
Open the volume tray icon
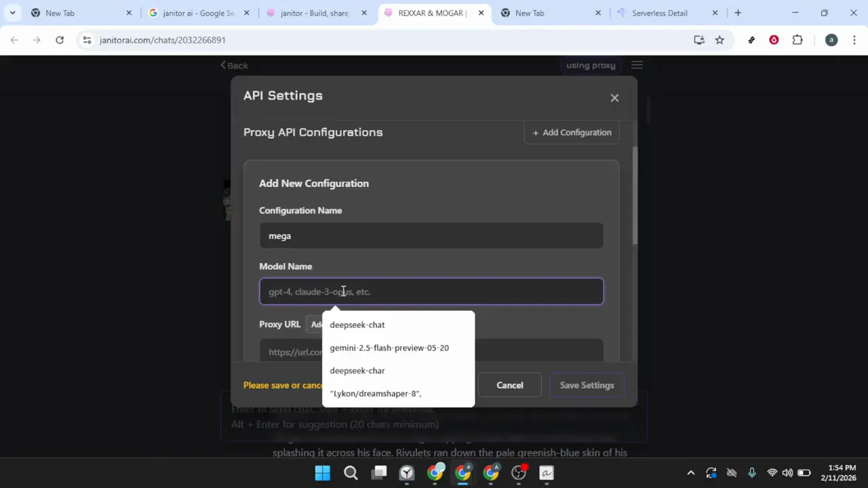(787, 473)
